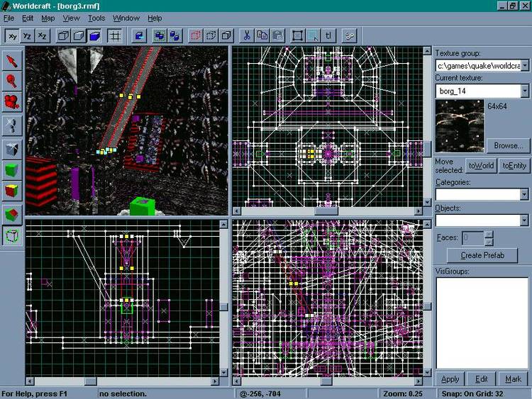The width and height of the screenshot is (532, 399).
Task: Click the Browse... texture button
Action: pyautogui.click(x=508, y=145)
